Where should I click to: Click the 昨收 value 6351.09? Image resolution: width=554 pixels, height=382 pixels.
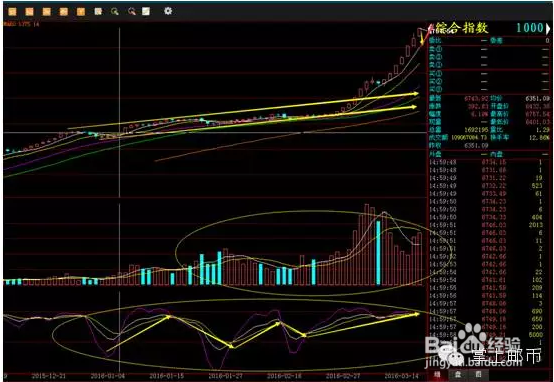click(x=476, y=146)
